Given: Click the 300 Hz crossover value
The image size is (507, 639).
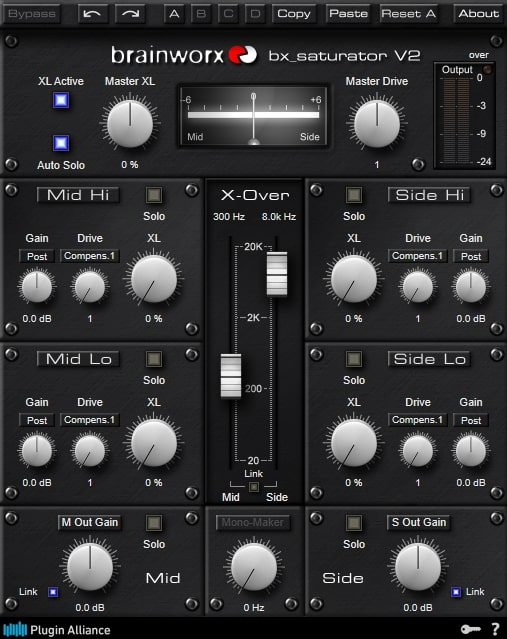Looking at the screenshot, I should click(229, 217).
